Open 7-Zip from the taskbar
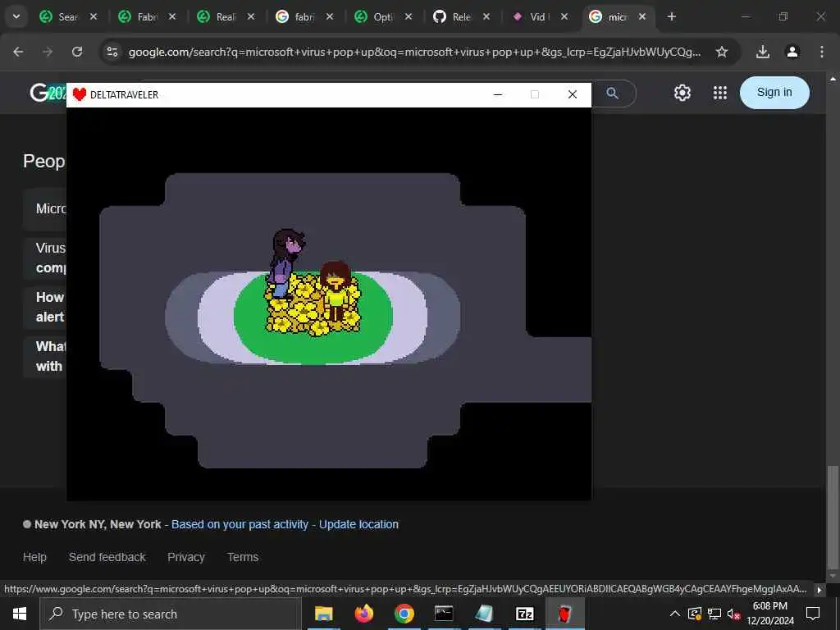The height and width of the screenshot is (630, 840). pos(524,614)
